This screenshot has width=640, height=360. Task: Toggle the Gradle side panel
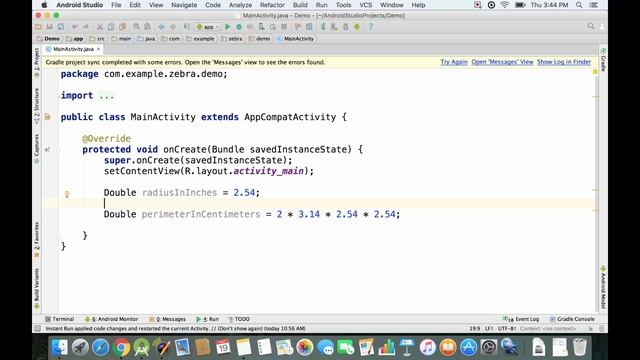pyautogui.click(x=603, y=60)
